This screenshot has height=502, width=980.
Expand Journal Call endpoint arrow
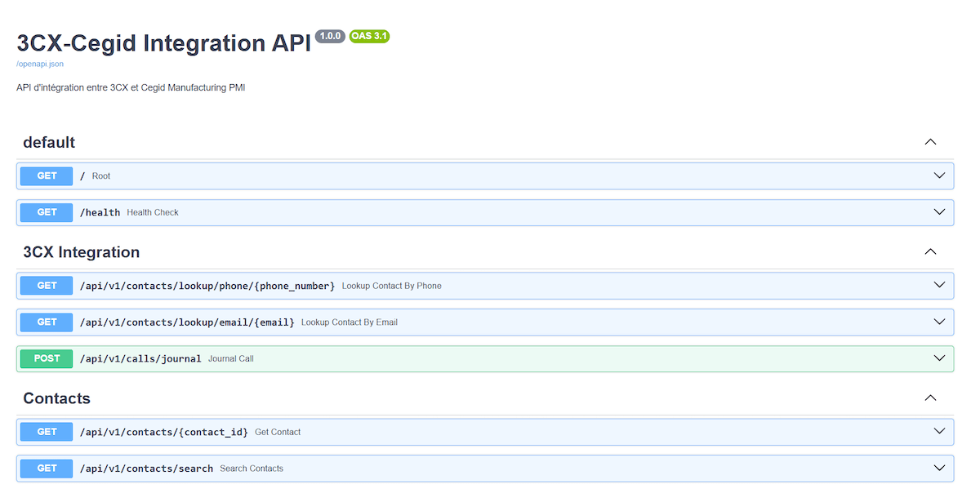pos(938,358)
